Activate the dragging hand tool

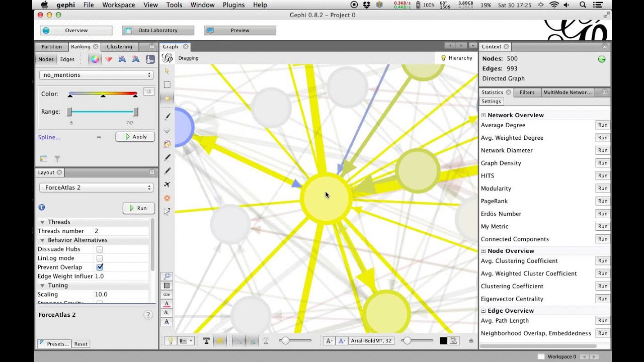click(x=167, y=99)
